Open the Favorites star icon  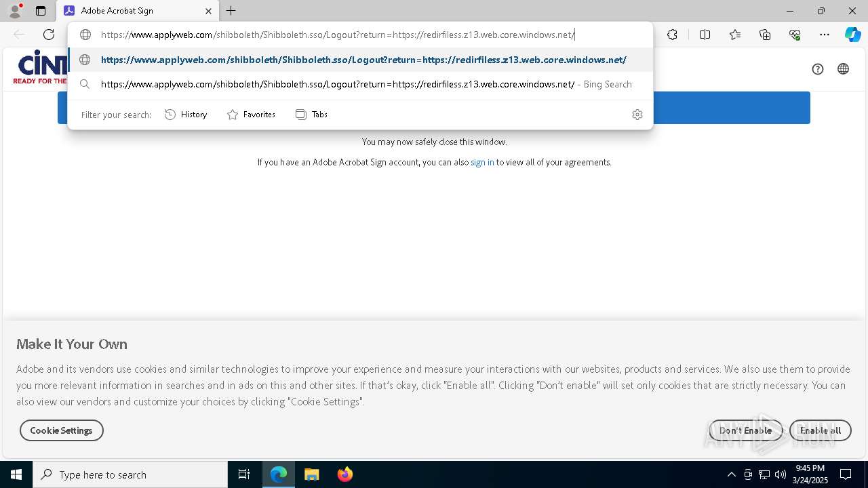735,35
